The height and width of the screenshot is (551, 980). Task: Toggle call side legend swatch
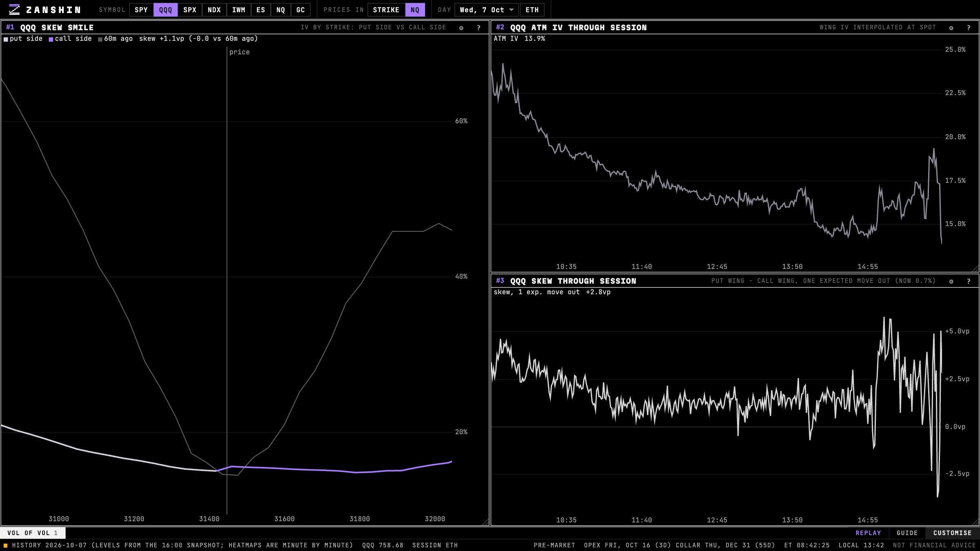point(51,39)
